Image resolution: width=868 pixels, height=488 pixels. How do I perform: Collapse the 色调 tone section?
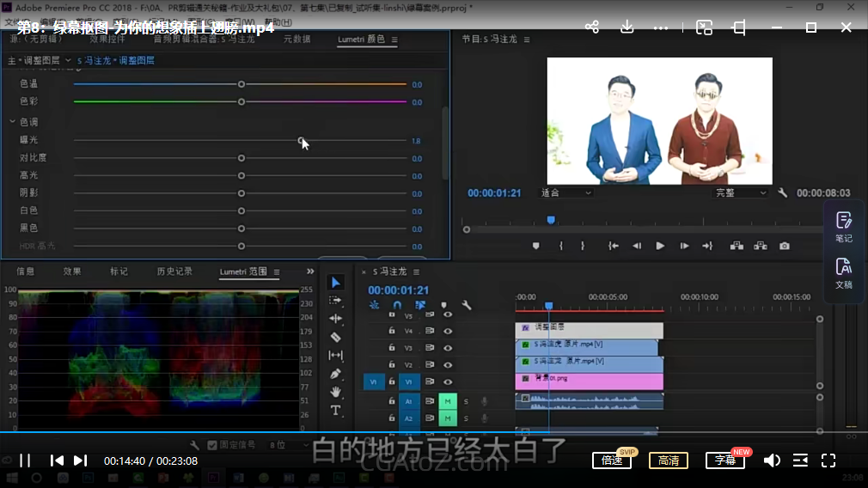point(13,122)
